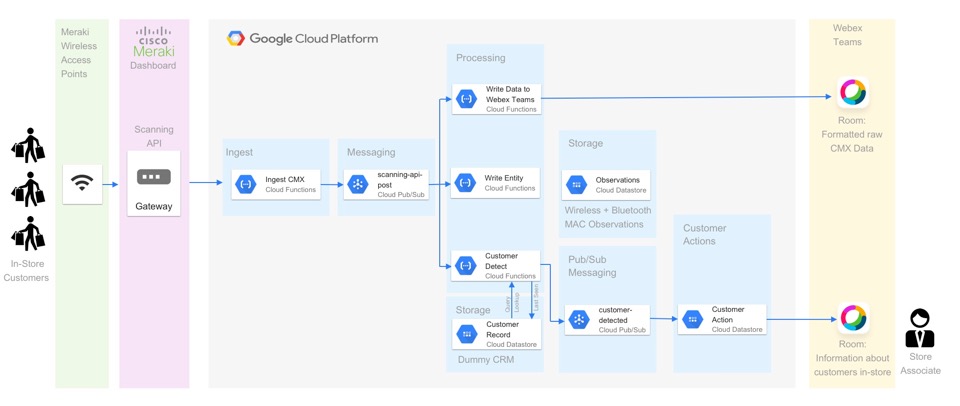
Task: Click the 'Observations' label
Action: pyautogui.click(x=618, y=180)
